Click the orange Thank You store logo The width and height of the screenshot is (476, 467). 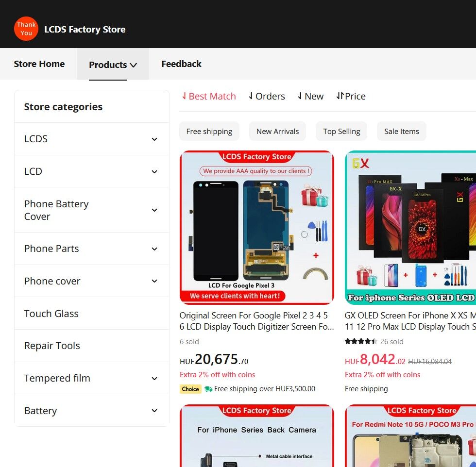[26, 29]
